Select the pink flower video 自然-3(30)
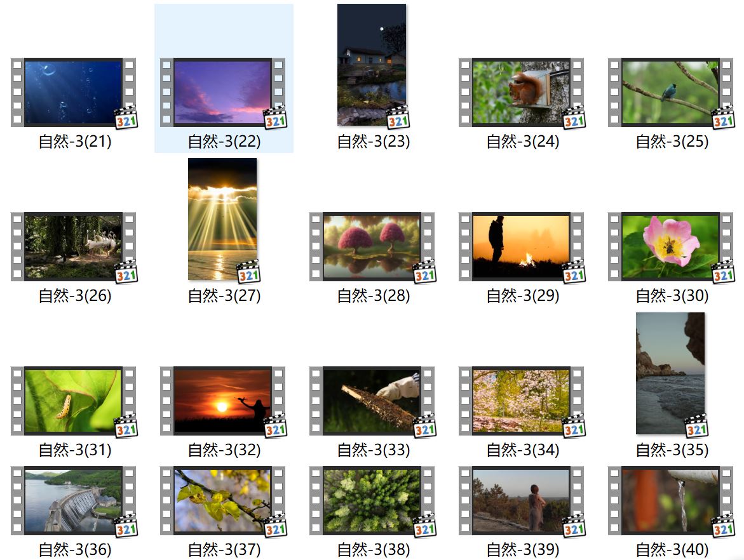744x560 pixels. 670,247
